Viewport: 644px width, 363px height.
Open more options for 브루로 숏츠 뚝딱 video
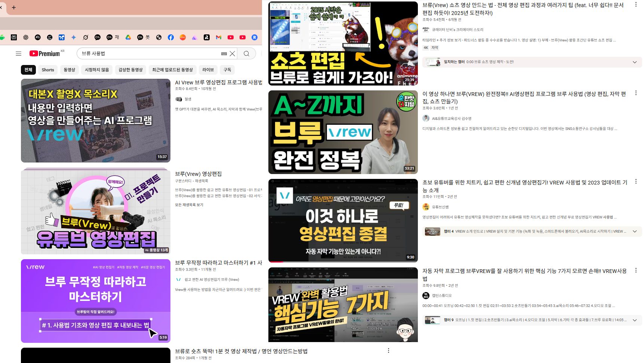[388, 350]
